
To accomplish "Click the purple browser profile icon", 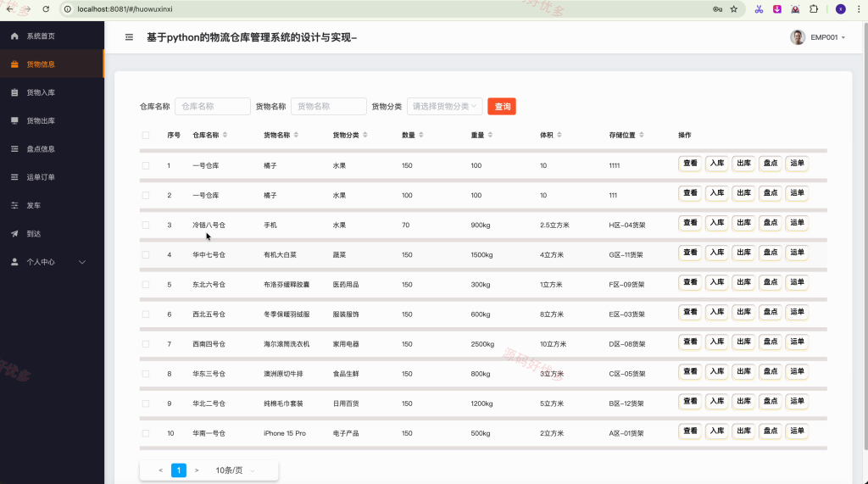I will 840,8.
